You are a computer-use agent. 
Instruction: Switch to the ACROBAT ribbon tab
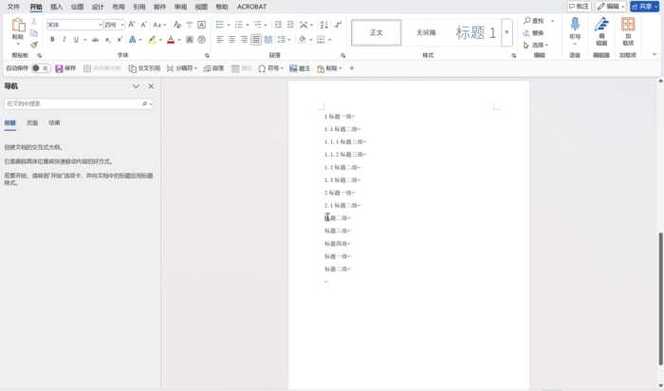[x=252, y=7]
